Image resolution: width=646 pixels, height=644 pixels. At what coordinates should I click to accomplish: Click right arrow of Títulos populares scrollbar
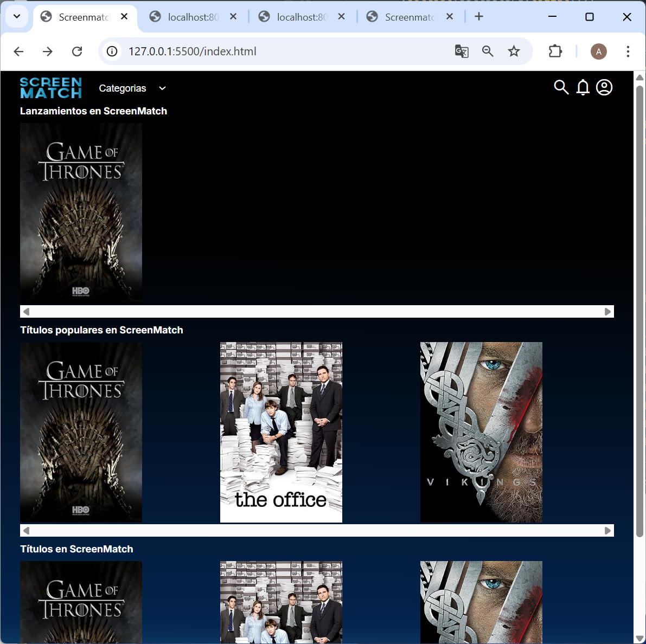pyautogui.click(x=607, y=530)
